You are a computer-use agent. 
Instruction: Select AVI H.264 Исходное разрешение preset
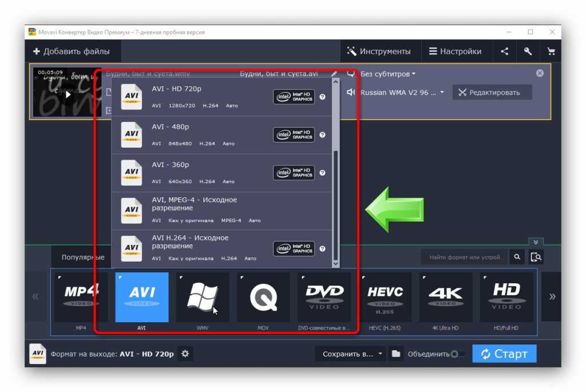tap(221, 249)
